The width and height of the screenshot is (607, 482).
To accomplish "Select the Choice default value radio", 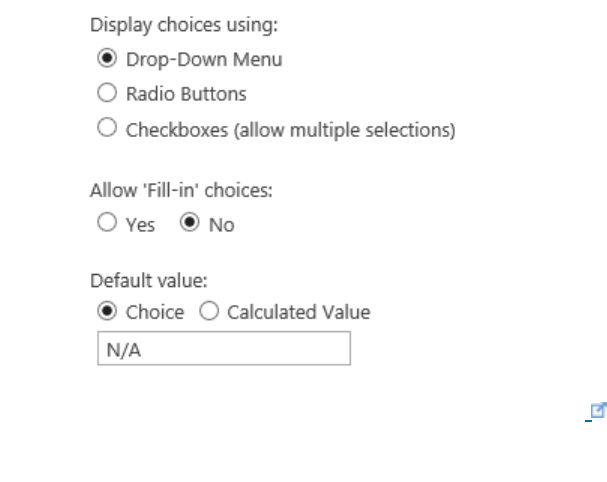I will click(108, 312).
